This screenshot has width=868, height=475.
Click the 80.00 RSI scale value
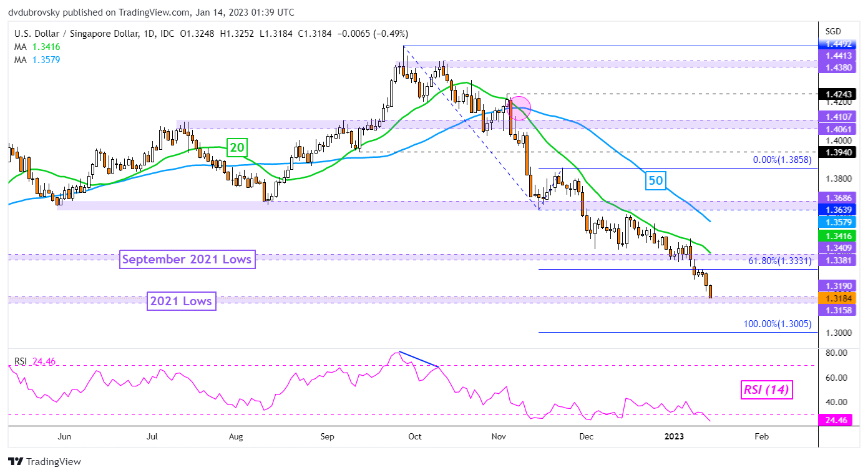pos(838,353)
